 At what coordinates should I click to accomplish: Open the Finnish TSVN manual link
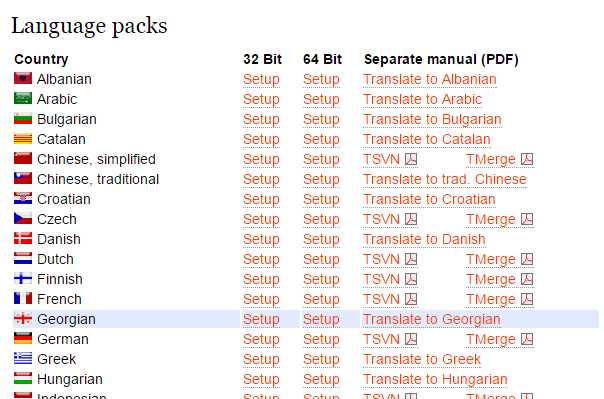pos(381,280)
